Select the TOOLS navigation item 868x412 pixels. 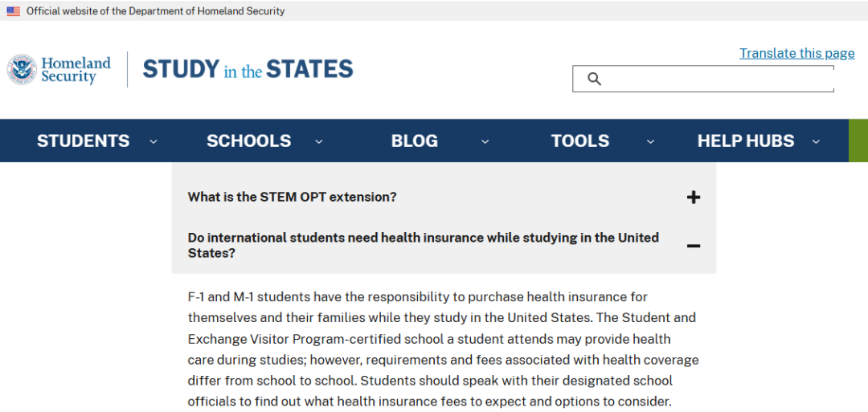(579, 141)
